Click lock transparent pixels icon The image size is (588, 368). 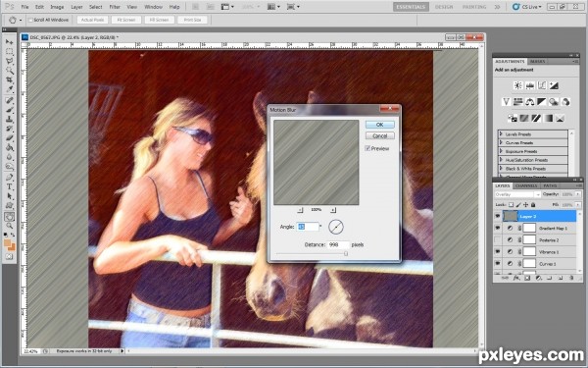[511, 205]
